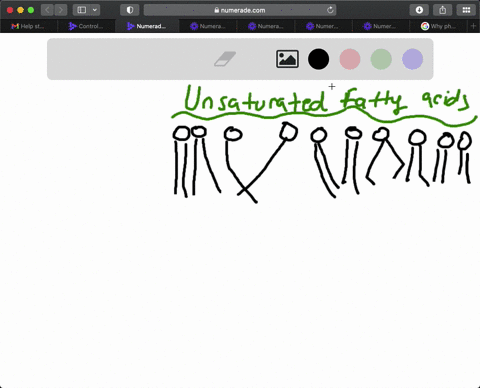The height and width of the screenshot is (388, 480).
Task: Choose the green pen color
Action: (381, 59)
